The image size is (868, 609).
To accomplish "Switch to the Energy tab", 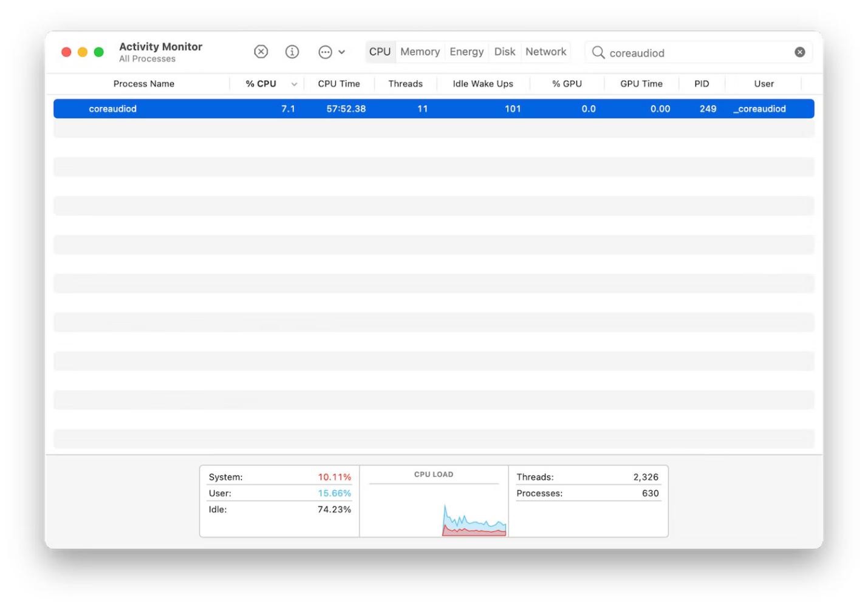I will click(466, 52).
